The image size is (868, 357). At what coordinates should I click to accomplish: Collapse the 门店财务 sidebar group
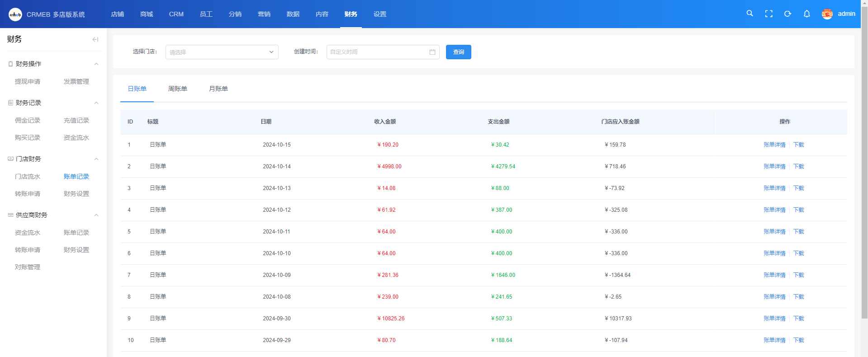[x=96, y=159]
